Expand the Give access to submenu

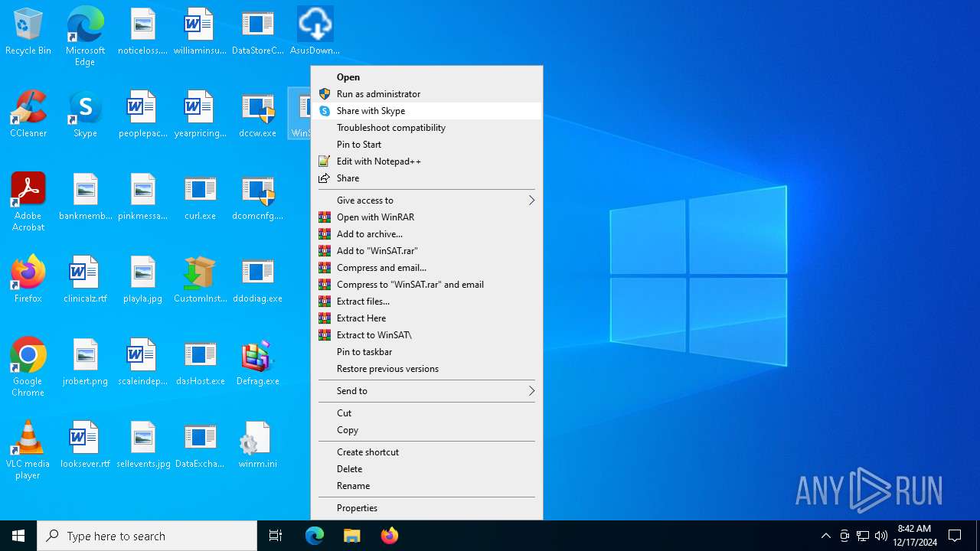[x=426, y=201]
